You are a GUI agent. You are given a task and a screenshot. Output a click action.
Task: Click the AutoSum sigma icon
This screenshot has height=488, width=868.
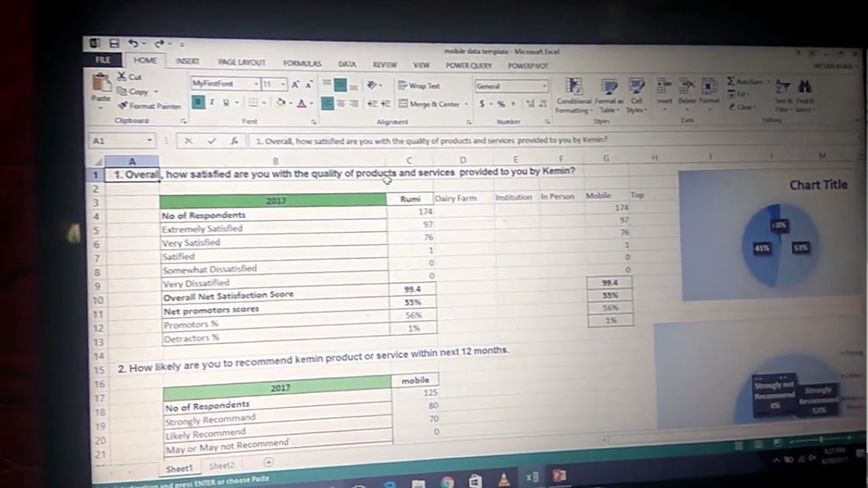click(731, 81)
